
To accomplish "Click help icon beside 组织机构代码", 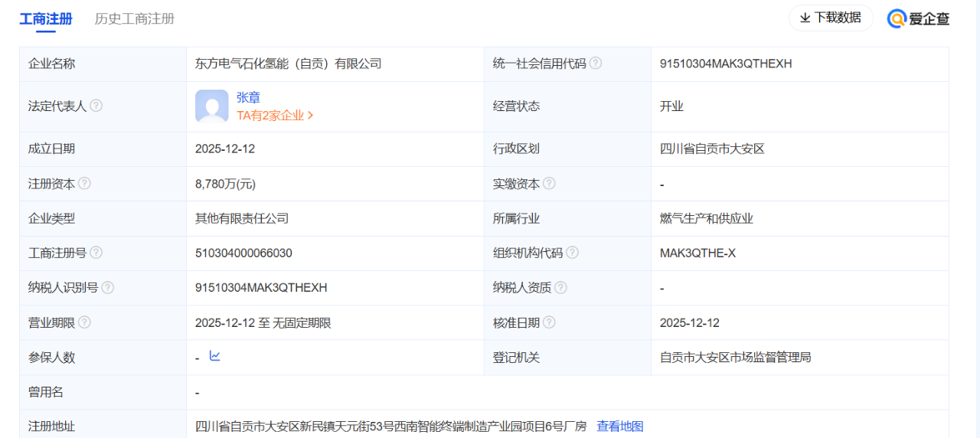I will pos(572,253).
